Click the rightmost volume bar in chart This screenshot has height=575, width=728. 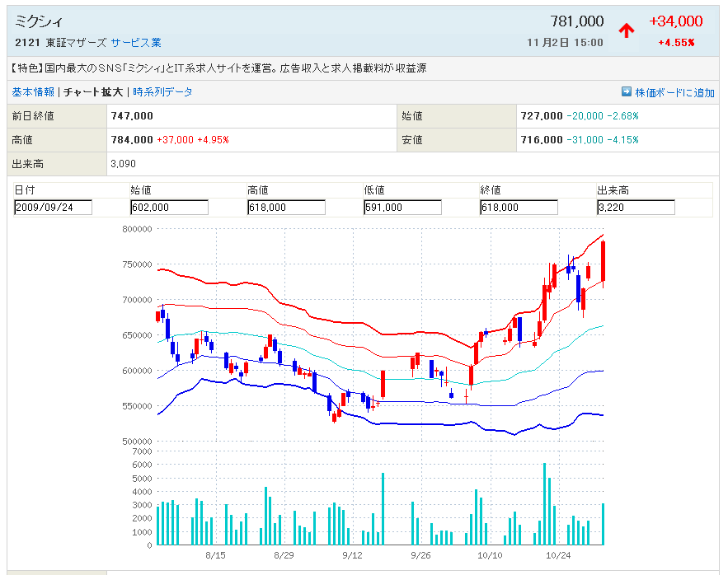(x=604, y=524)
